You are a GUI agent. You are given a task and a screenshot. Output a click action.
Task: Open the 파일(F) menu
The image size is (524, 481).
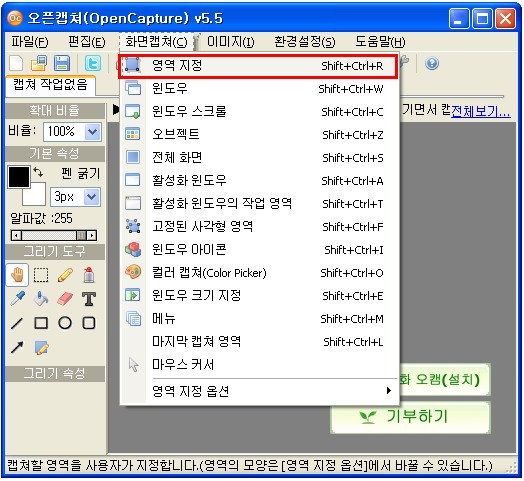coord(30,42)
